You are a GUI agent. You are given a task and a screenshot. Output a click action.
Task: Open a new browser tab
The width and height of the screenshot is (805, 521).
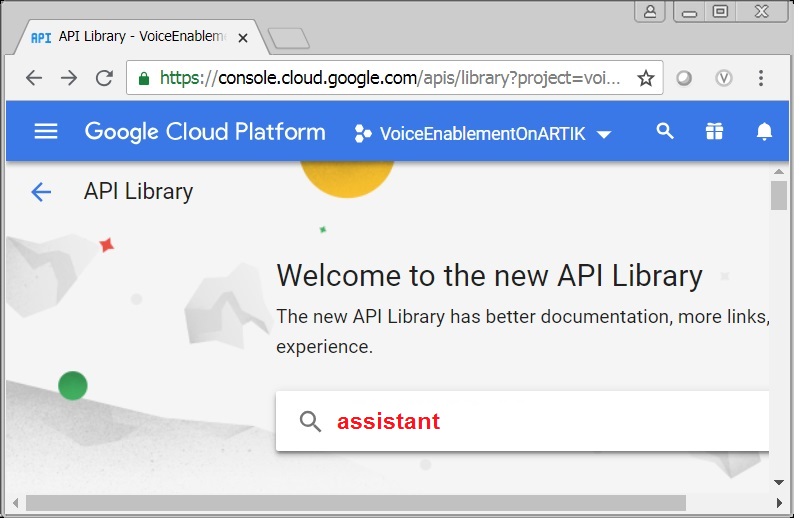coord(289,38)
